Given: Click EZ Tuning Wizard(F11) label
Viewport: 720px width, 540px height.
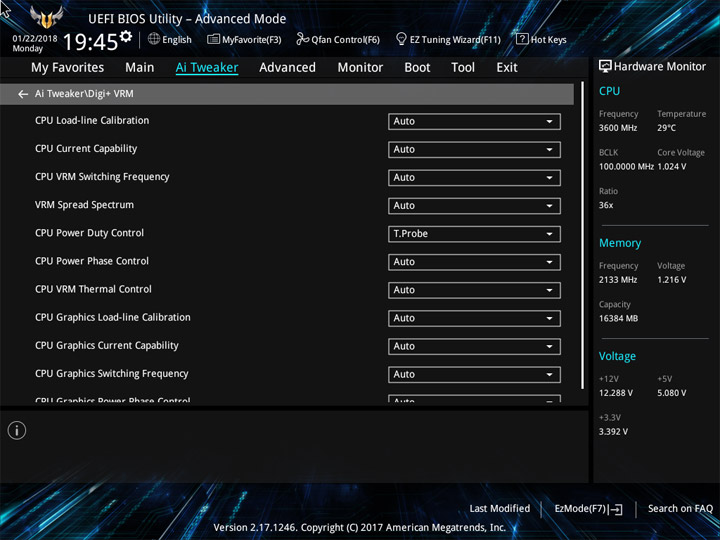Looking at the screenshot, I should pyautogui.click(x=455, y=40).
